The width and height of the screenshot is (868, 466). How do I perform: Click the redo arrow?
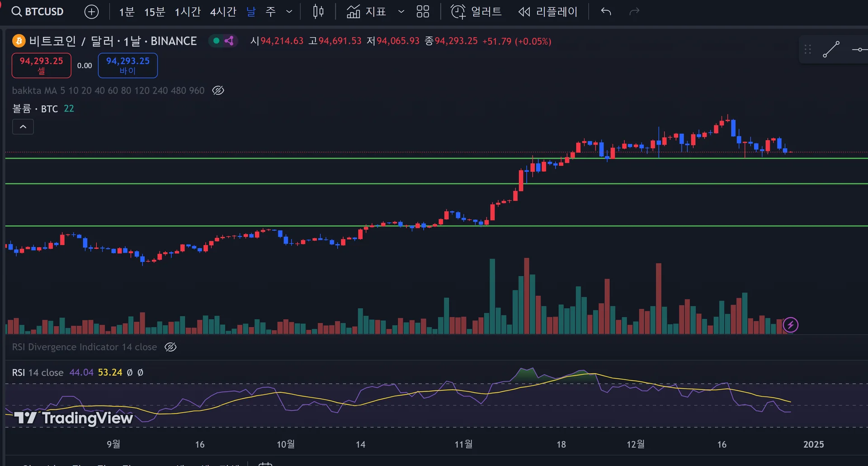tap(635, 12)
